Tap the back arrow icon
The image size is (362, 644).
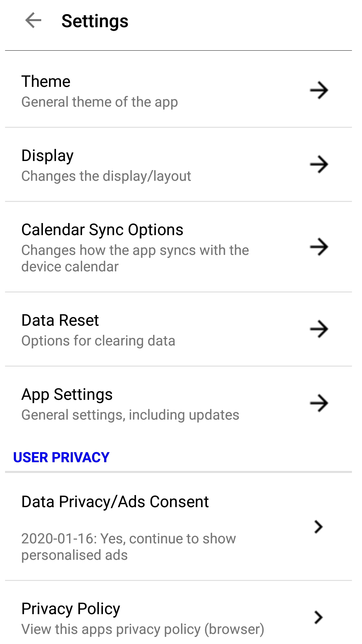(33, 20)
